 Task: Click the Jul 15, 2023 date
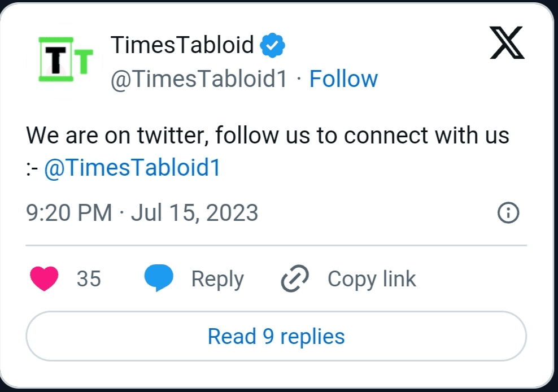(x=194, y=213)
